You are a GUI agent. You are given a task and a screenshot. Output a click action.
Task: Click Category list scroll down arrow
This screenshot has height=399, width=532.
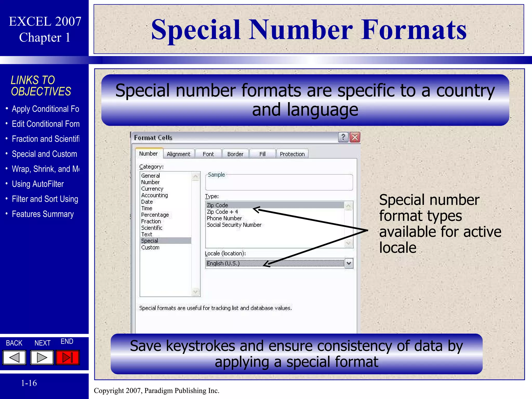pos(195,292)
